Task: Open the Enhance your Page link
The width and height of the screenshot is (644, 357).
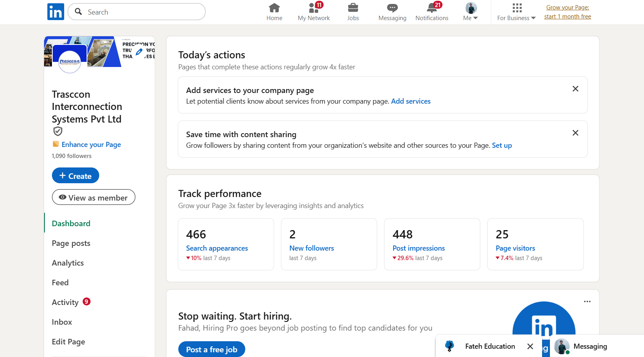Action: coord(91,145)
